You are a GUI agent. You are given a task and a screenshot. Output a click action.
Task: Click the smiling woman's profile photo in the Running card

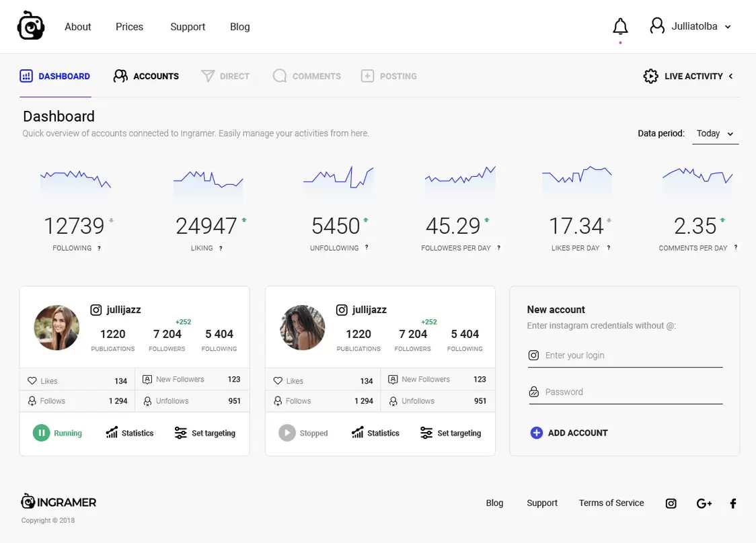pyautogui.click(x=56, y=327)
